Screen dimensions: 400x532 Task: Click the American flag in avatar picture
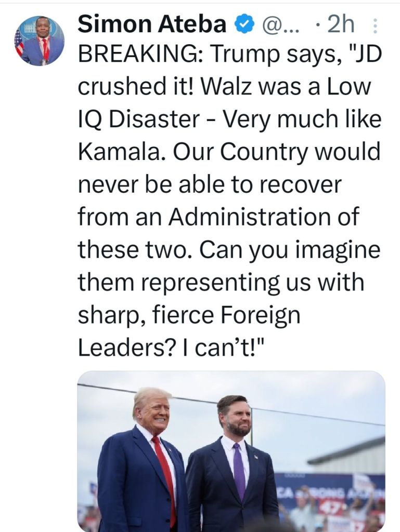pos(19,43)
